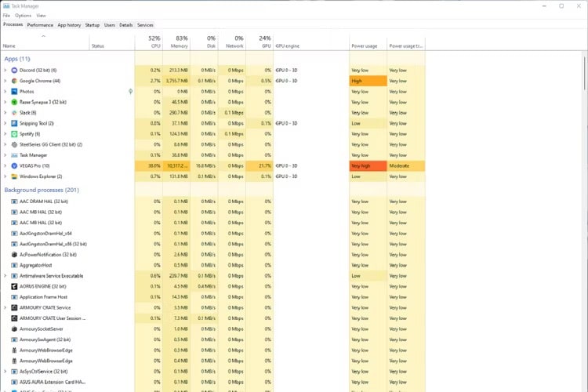Click the AORUS ENGINE process icon
The height and width of the screenshot is (392, 588).
(15, 286)
